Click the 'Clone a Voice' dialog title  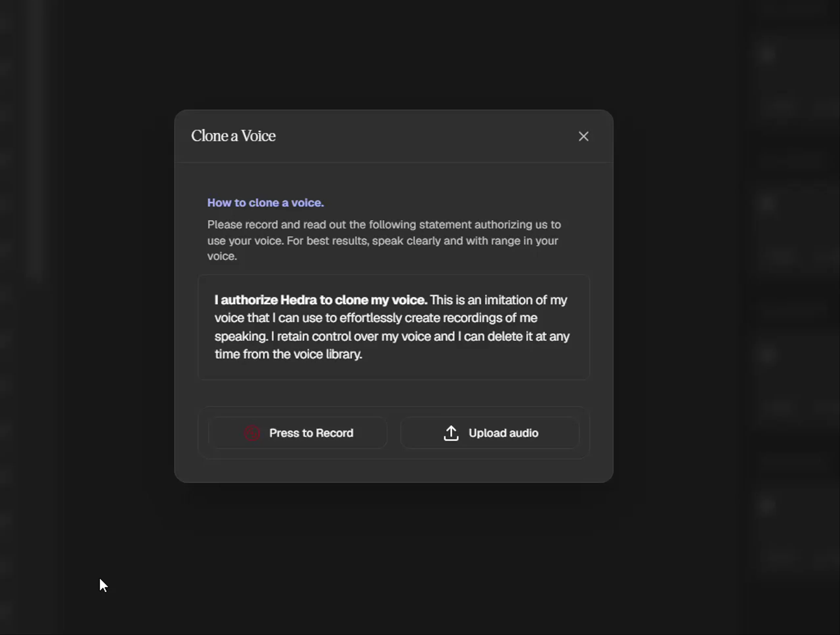[233, 136]
